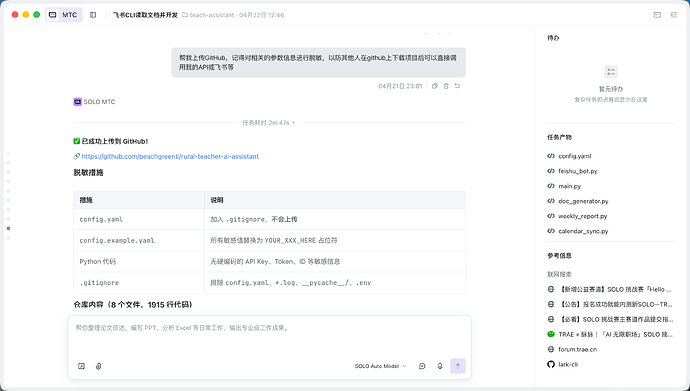This screenshot has height=391, width=690.
Task: Click the cell 排除 config.yaml、*.log
Action: 335,282
